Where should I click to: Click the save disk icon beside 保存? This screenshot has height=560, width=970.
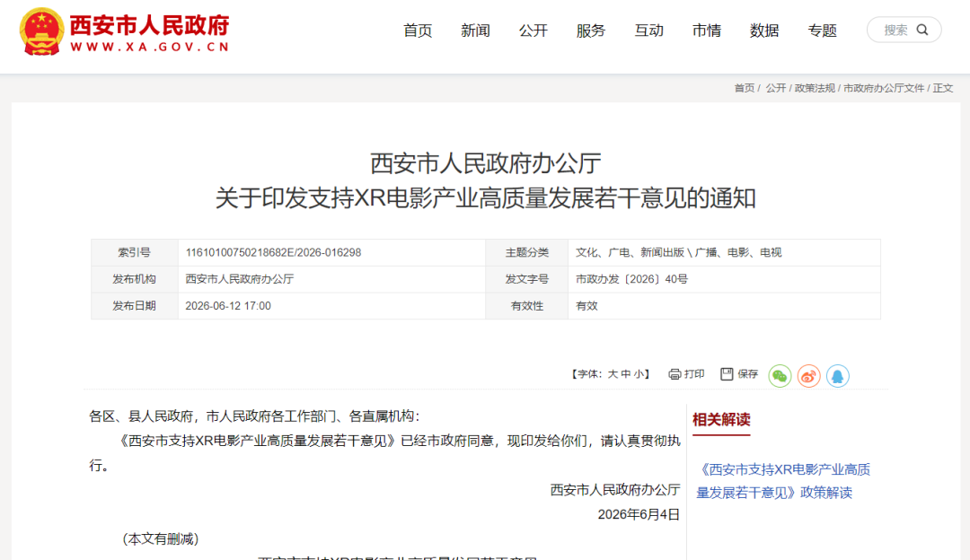(727, 374)
